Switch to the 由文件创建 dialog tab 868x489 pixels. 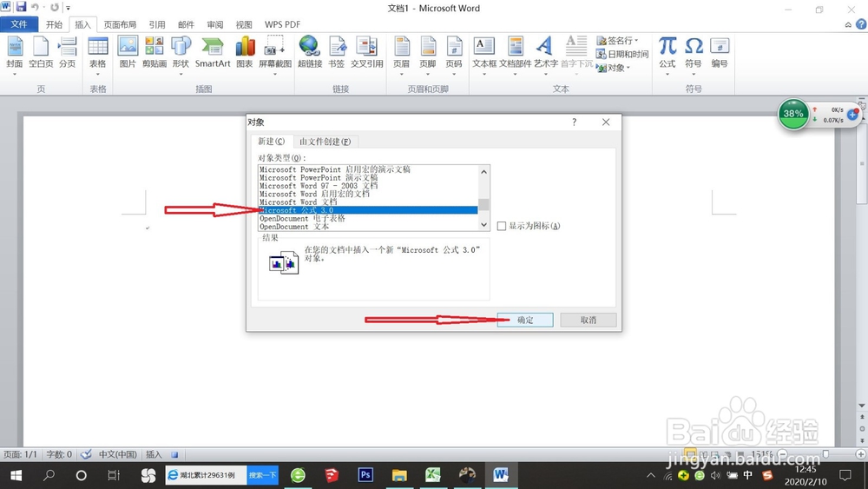325,142
